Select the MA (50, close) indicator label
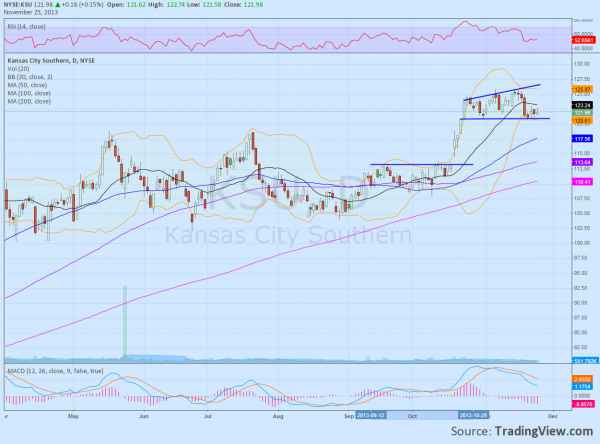 coord(27,85)
